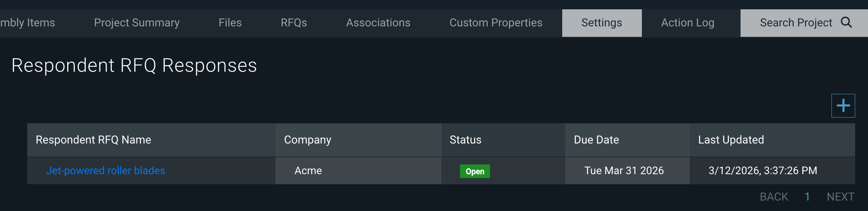
Task: Open the Assembly Items tab
Action: 27,23
